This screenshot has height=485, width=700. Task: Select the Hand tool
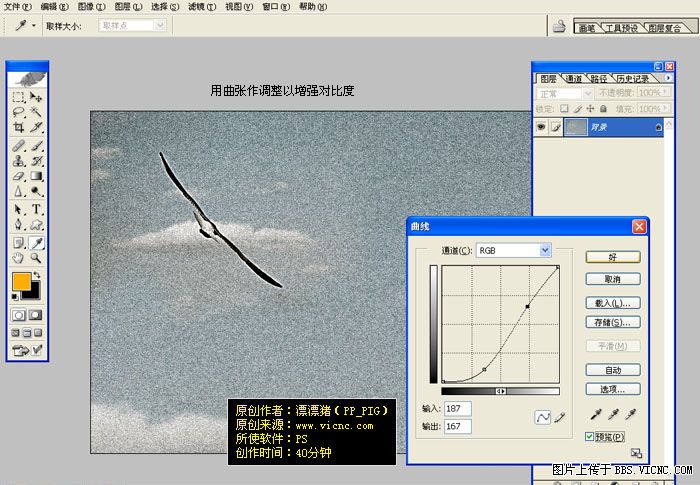coord(18,258)
